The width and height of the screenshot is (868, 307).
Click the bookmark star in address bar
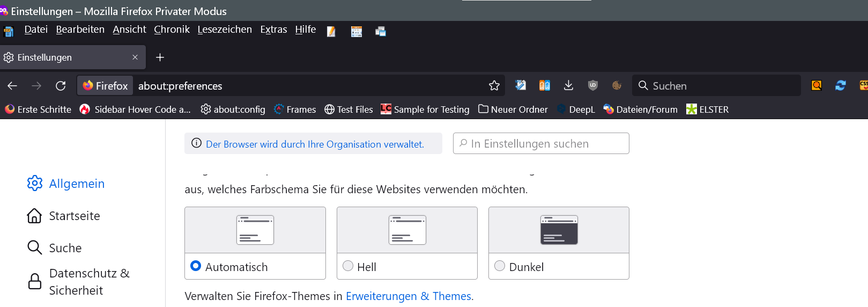(x=494, y=86)
